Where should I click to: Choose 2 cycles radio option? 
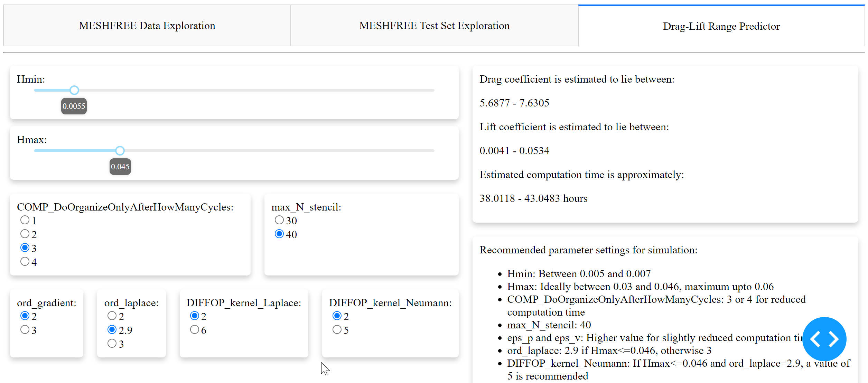(x=25, y=234)
